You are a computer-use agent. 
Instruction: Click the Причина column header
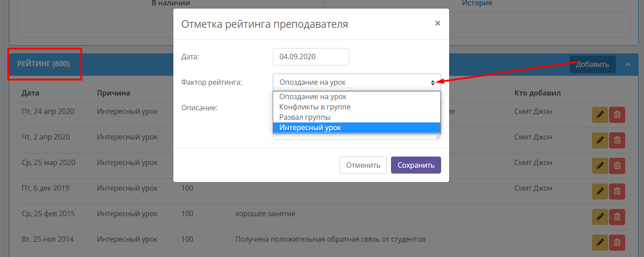114,93
